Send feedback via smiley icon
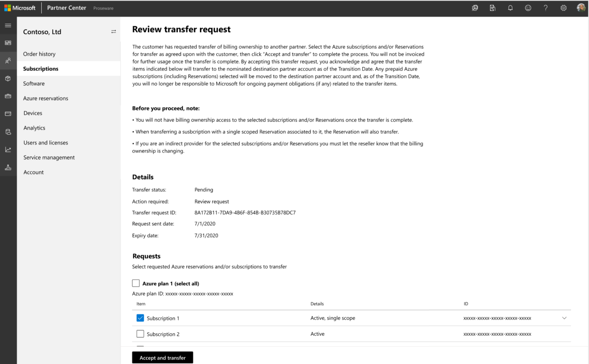The image size is (589, 364). click(528, 8)
